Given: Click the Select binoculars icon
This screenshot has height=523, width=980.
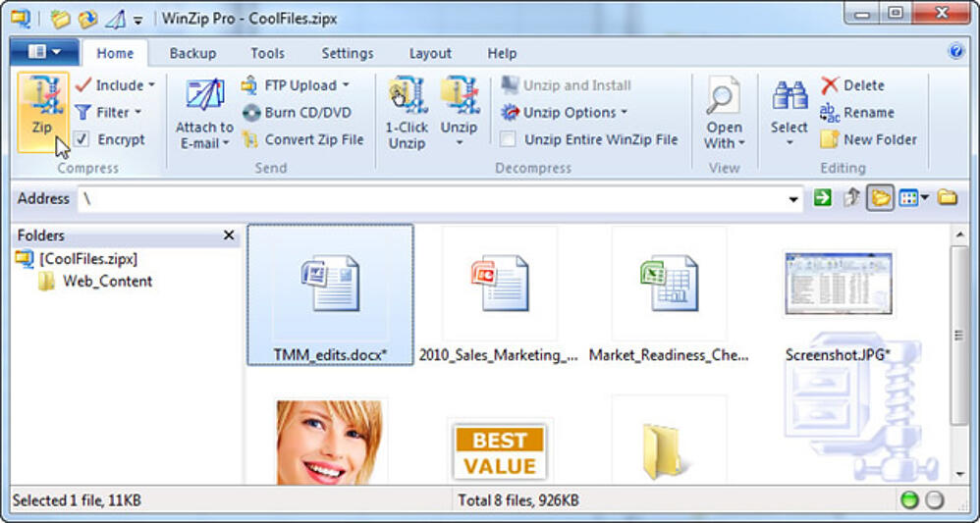Looking at the screenshot, I should [789, 95].
